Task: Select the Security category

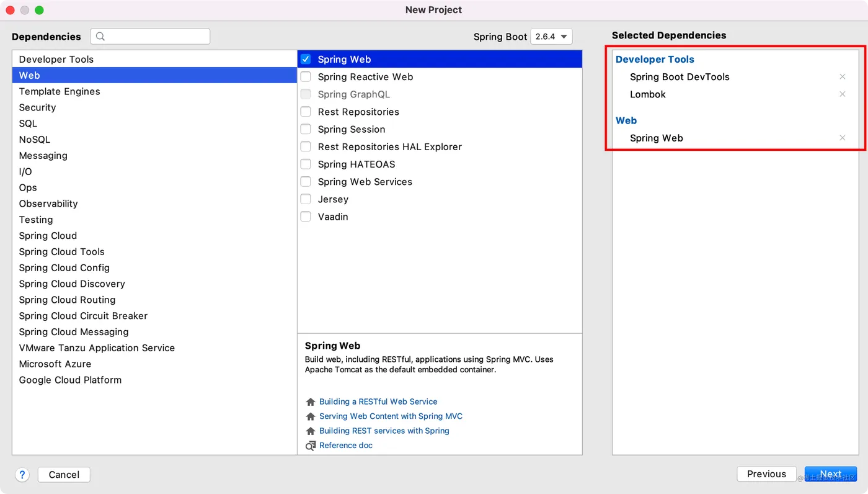Action: pyautogui.click(x=154, y=107)
